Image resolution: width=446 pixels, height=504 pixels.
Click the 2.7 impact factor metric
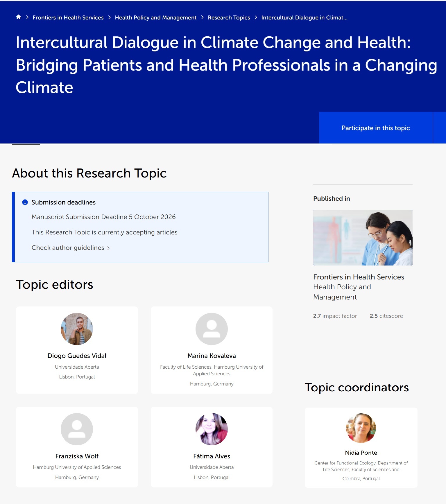pos(335,316)
